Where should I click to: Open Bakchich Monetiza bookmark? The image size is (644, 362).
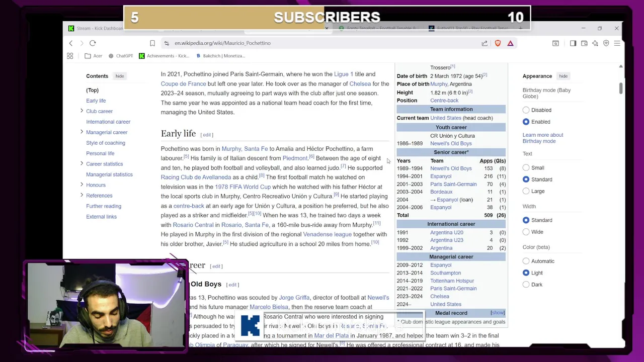click(220, 56)
